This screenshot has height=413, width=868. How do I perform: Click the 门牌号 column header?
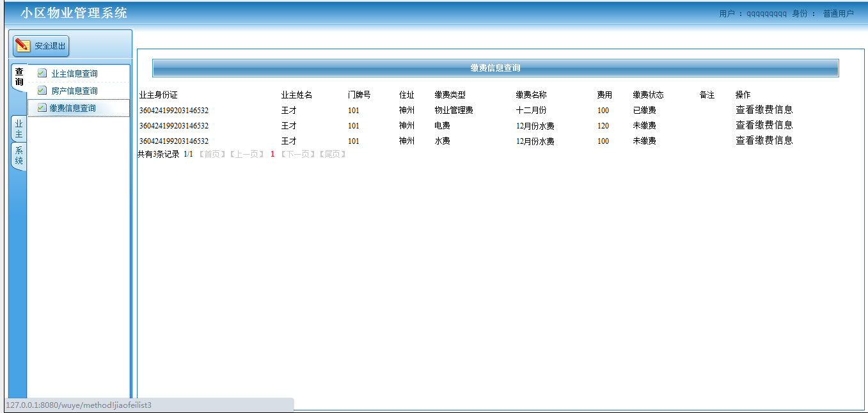click(x=359, y=95)
